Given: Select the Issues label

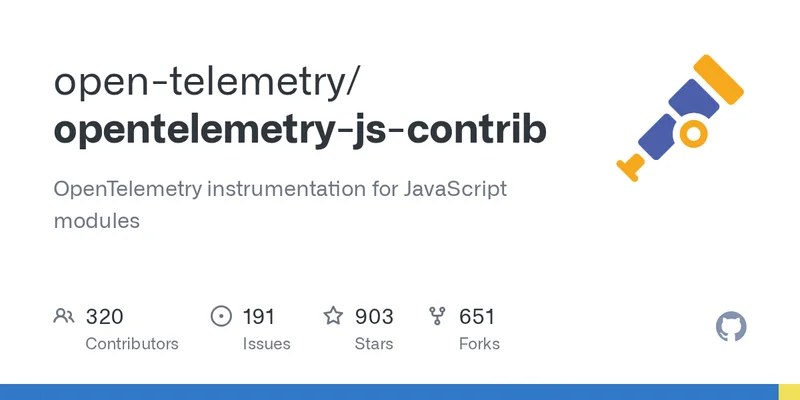Looking at the screenshot, I should pos(266,343).
